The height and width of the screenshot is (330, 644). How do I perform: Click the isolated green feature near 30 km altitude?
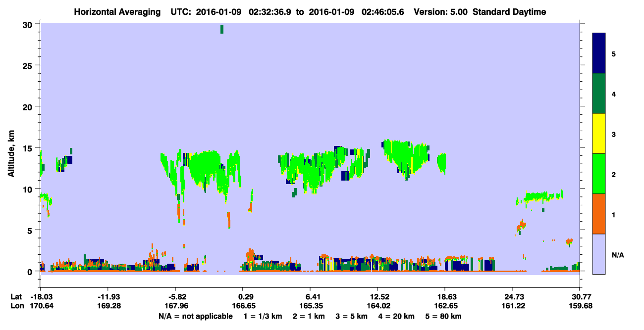[222, 29]
